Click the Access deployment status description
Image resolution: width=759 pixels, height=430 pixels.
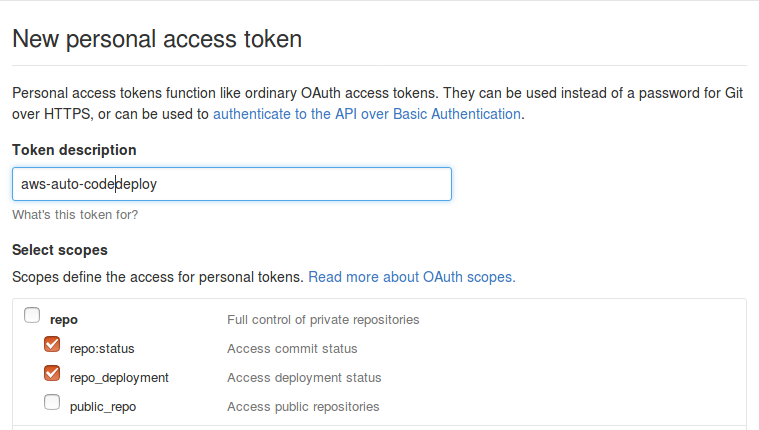coord(304,378)
